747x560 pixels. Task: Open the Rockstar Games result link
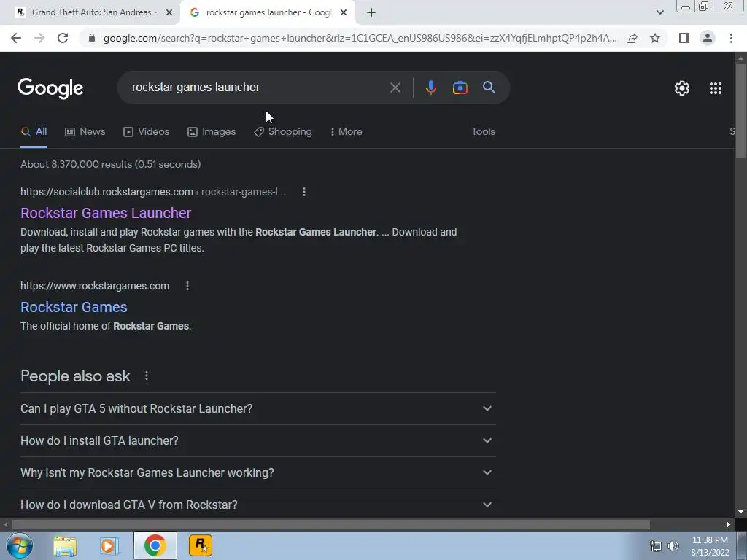pos(74,307)
